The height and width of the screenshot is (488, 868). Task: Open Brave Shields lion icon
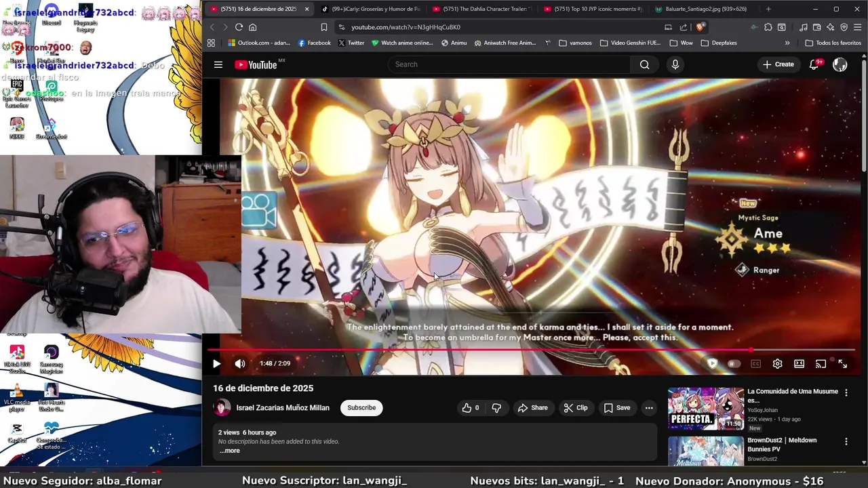701,27
